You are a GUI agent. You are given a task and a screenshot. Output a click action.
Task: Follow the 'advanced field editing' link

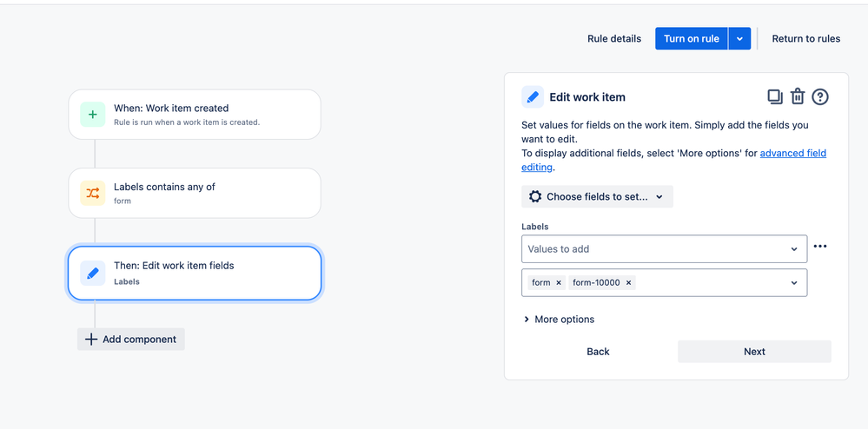coord(673,160)
